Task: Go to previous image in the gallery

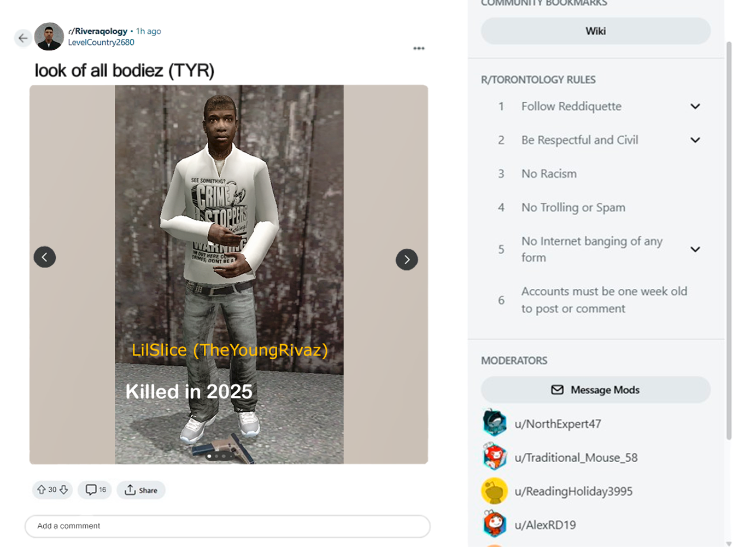Action: tap(45, 257)
